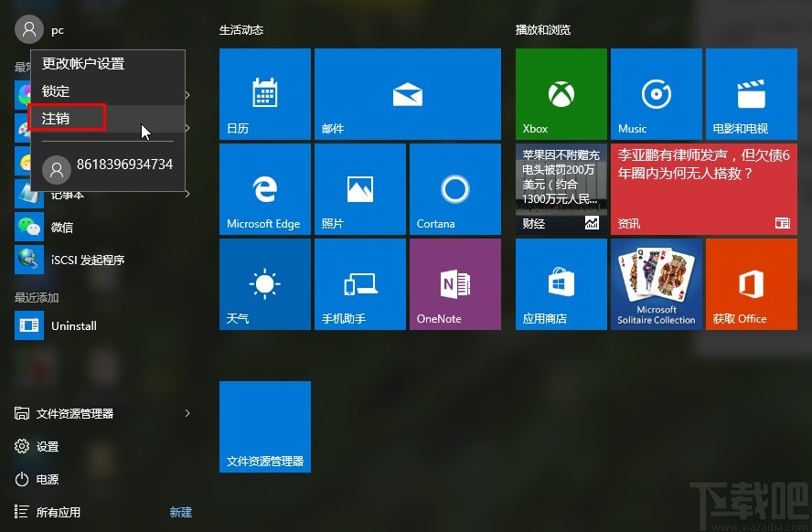This screenshot has height=532, width=812.
Task: Open the 电影和电视 tile
Action: [x=751, y=93]
